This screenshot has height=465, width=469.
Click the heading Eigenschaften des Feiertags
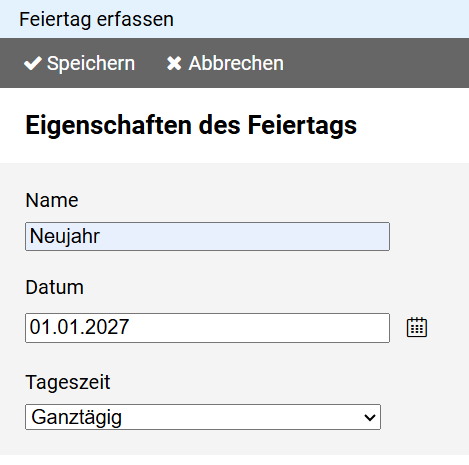click(x=191, y=125)
